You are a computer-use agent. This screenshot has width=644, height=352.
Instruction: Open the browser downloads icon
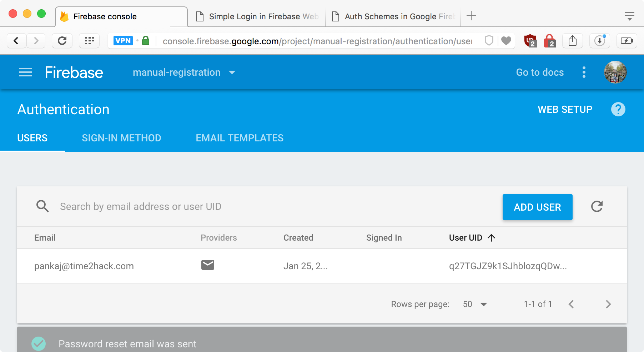pos(600,41)
